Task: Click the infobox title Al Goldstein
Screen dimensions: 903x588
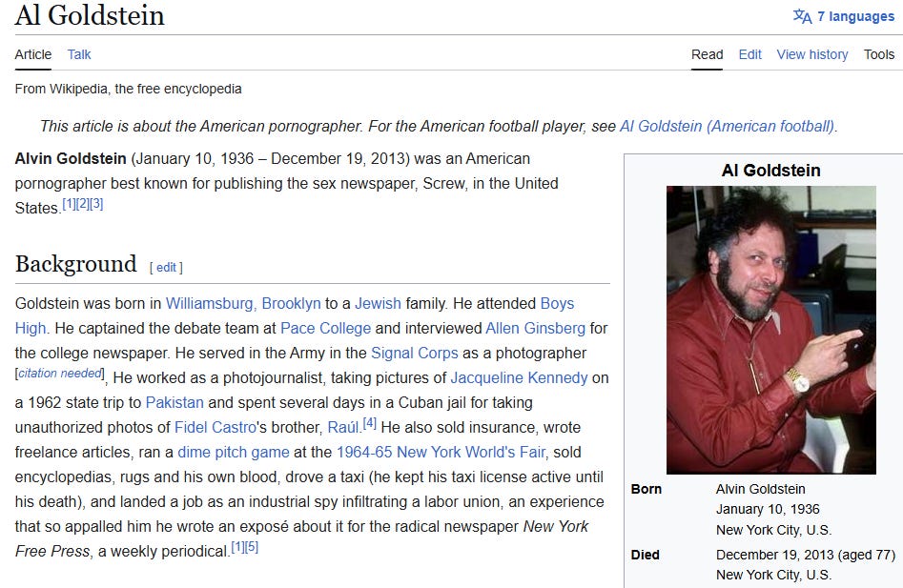Action: pyautogui.click(x=771, y=171)
